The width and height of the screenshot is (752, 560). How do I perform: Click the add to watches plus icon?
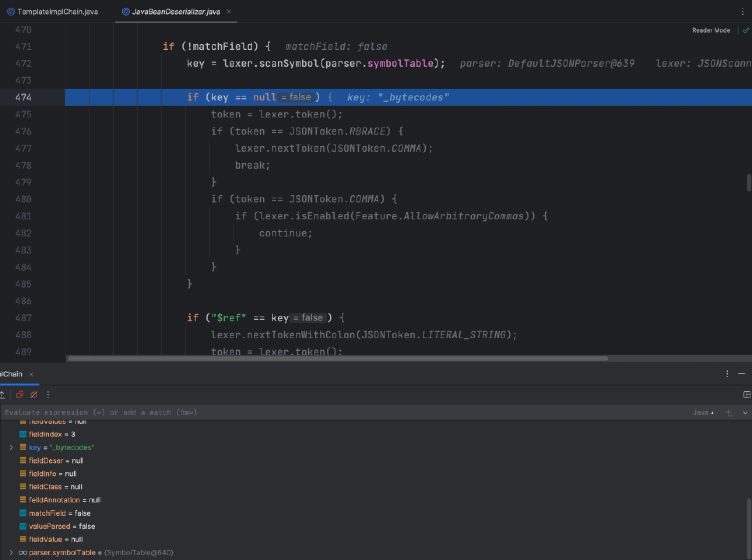click(x=729, y=413)
